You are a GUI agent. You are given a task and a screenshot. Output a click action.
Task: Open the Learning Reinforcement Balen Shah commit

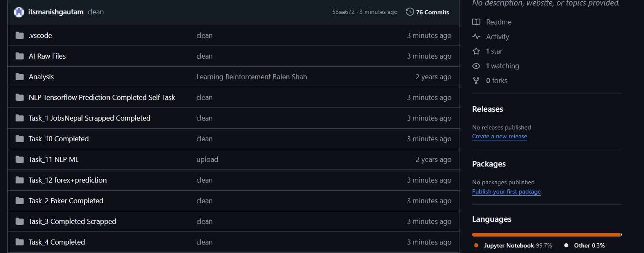251,77
